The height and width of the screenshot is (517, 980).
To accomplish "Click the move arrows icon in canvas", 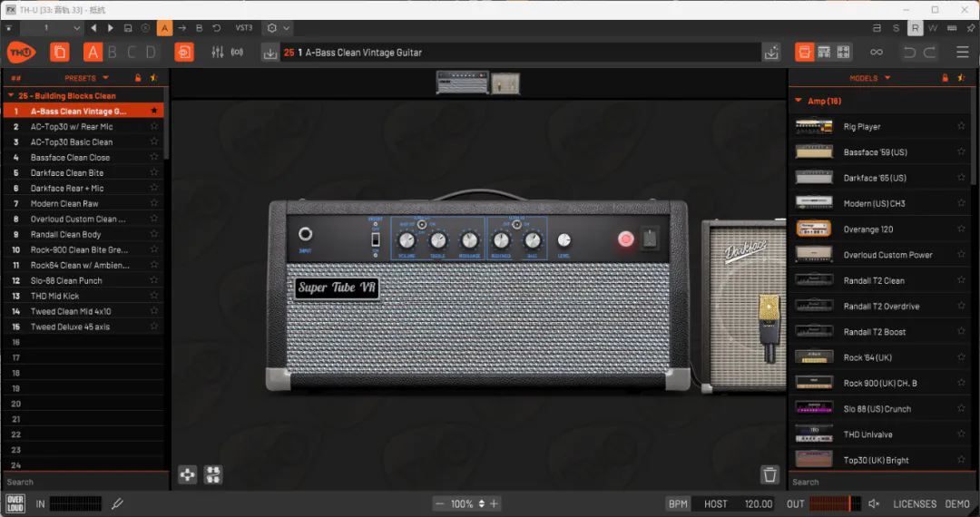I will tap(188, 474).
